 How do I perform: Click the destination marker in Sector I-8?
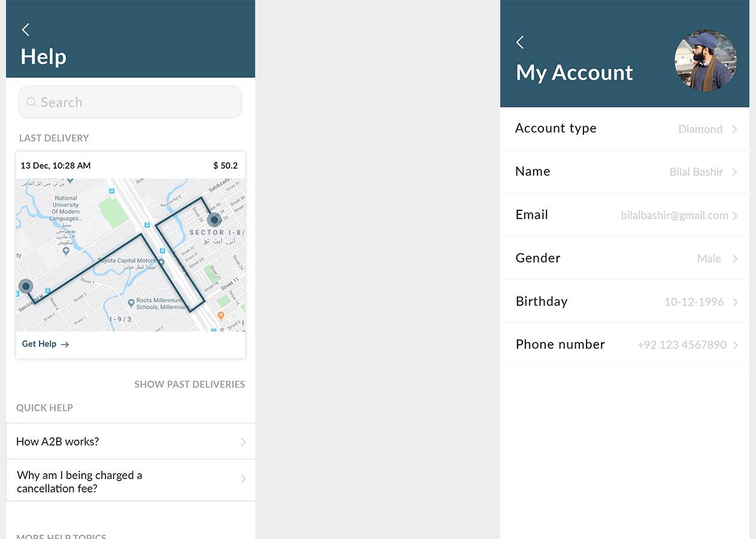(214, 220)
